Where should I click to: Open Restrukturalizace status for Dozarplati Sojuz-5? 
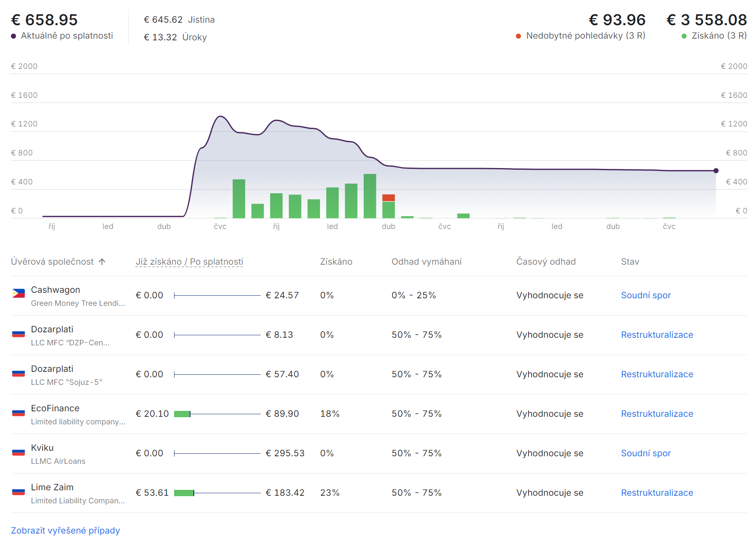pos(657,374)
